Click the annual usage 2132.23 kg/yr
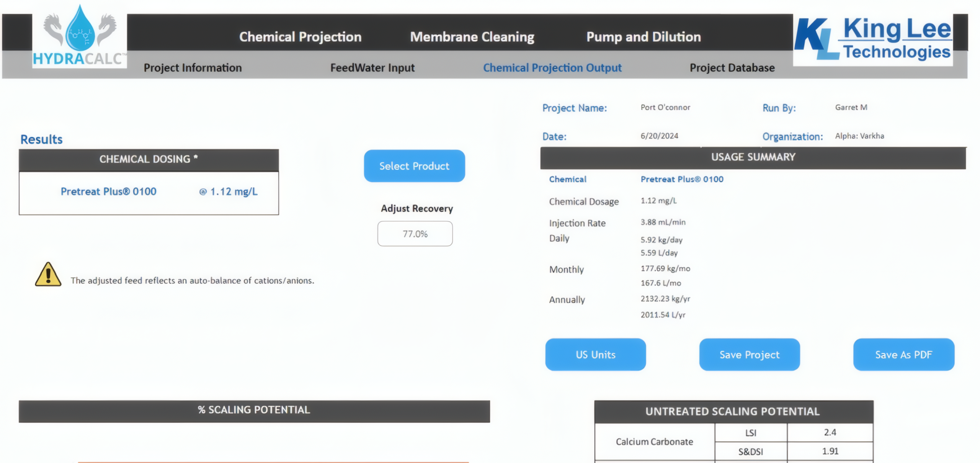This screenshot has height=463, width=980. click(665, 299)
